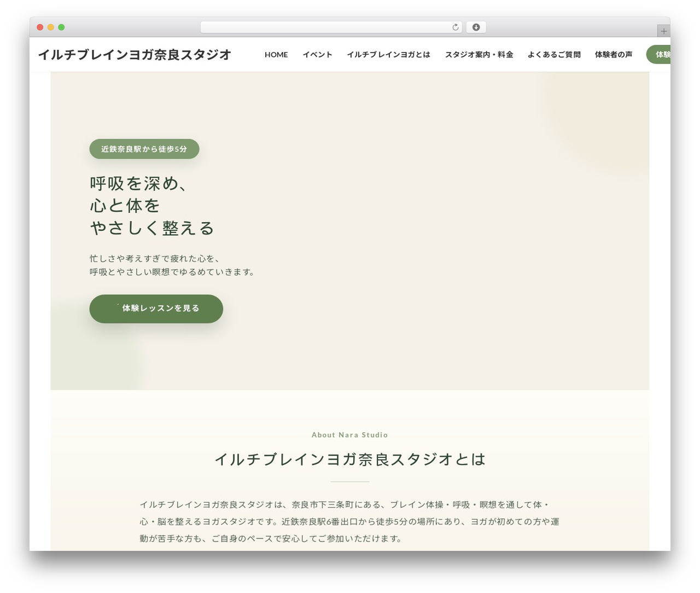Go to the イベント page
The height and width of the screenshot is (593, 700).
317,55
